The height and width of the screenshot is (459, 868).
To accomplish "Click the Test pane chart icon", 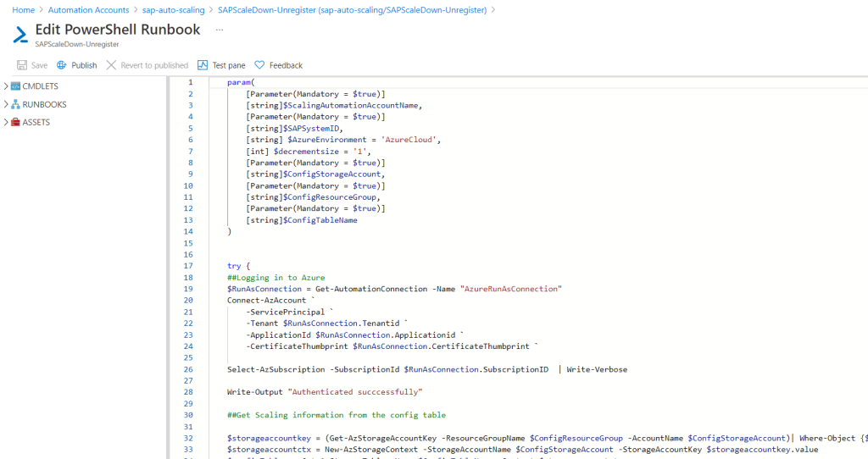I will pyautogui.click(x=203, y=65).
